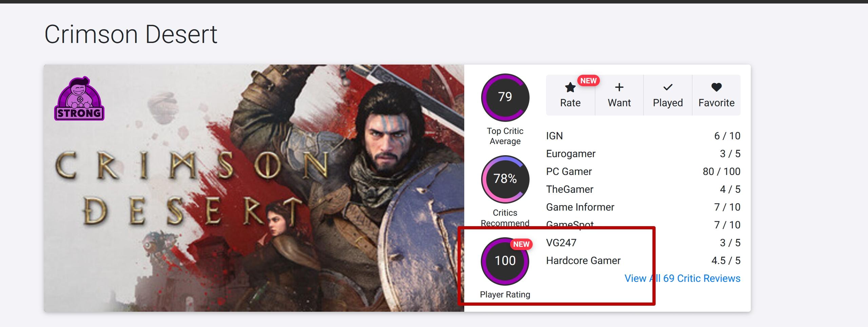Screen dimensions: 868x327
Task: Mark game as Played with checkmark
Action: 668,87
